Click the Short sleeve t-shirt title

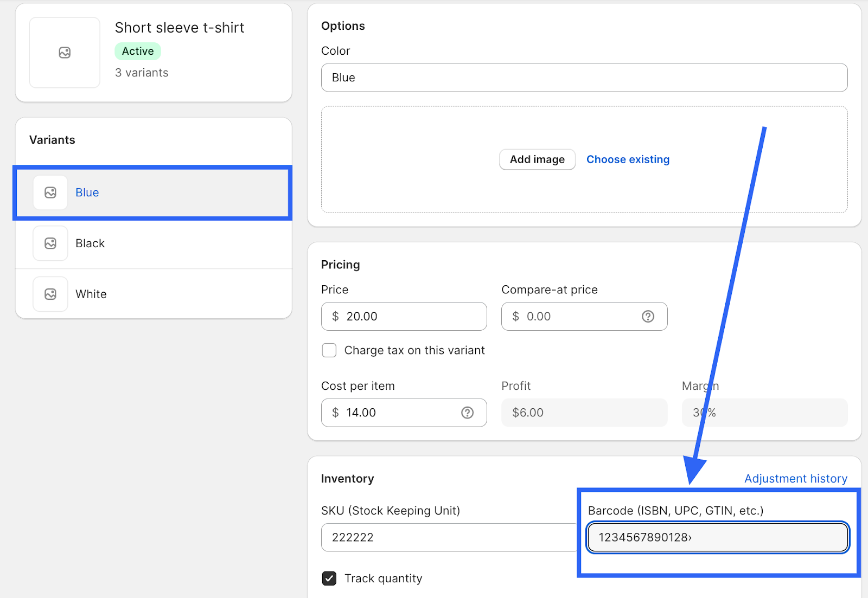180,28
